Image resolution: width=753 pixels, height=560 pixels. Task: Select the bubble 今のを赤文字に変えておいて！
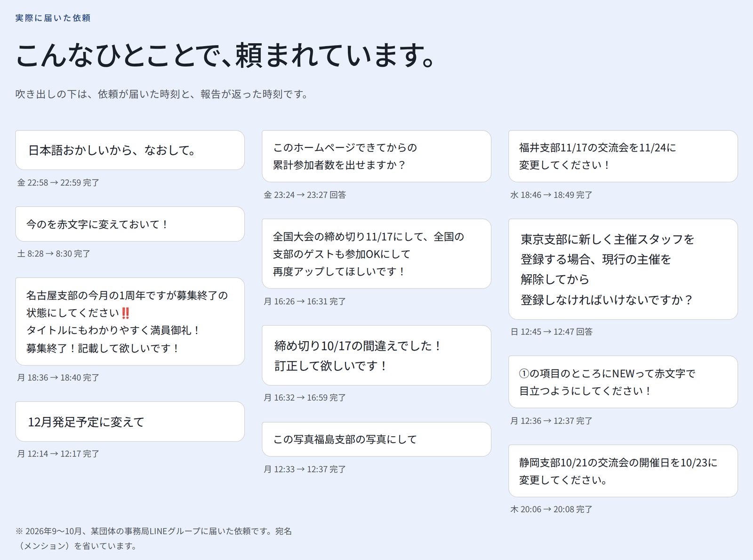coord(130,224)
